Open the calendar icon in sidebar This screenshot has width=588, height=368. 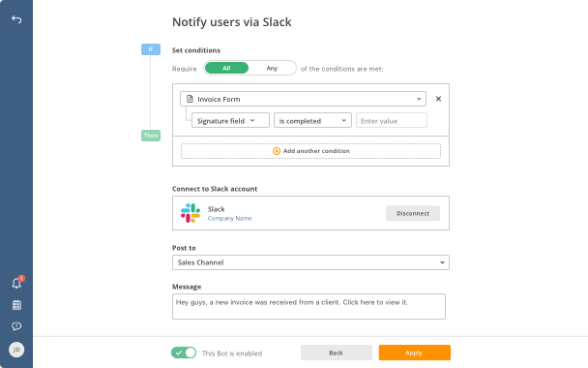pos(16,305)
